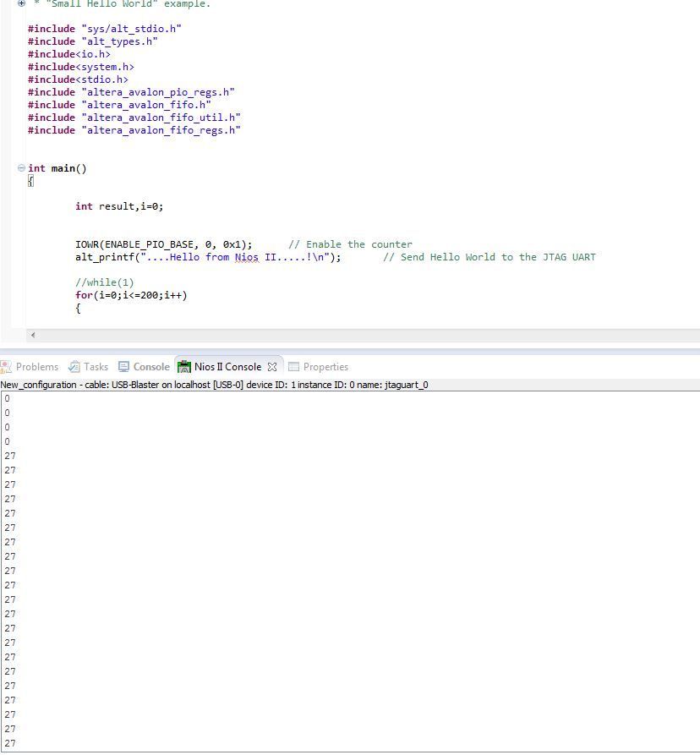Click the opening brace under int main()
Image resolution: width=700 pixels, height=755 pixels.
tap(30, 181)
